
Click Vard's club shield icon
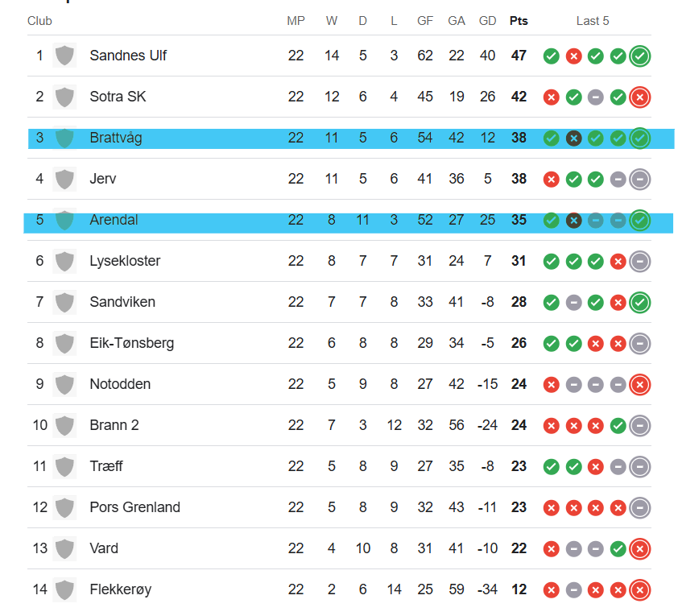[x=64, y=548]
